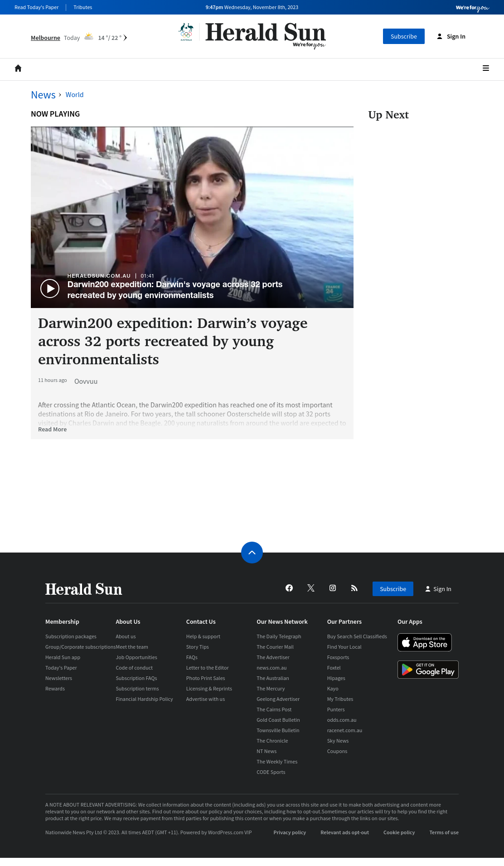504x866 pixels.
Task: Open Herald Sun Facebook page
Action: 289,588
